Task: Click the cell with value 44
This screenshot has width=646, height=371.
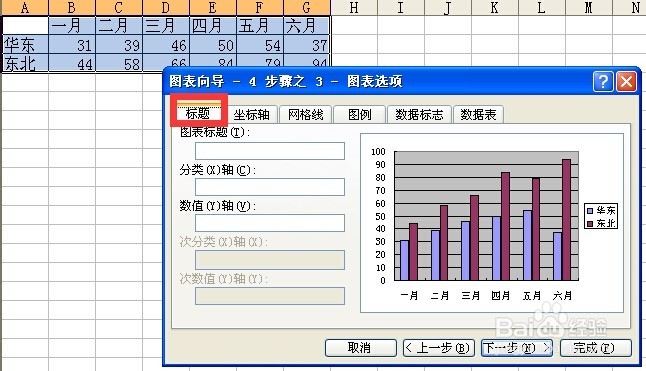Action: point(72,63)
